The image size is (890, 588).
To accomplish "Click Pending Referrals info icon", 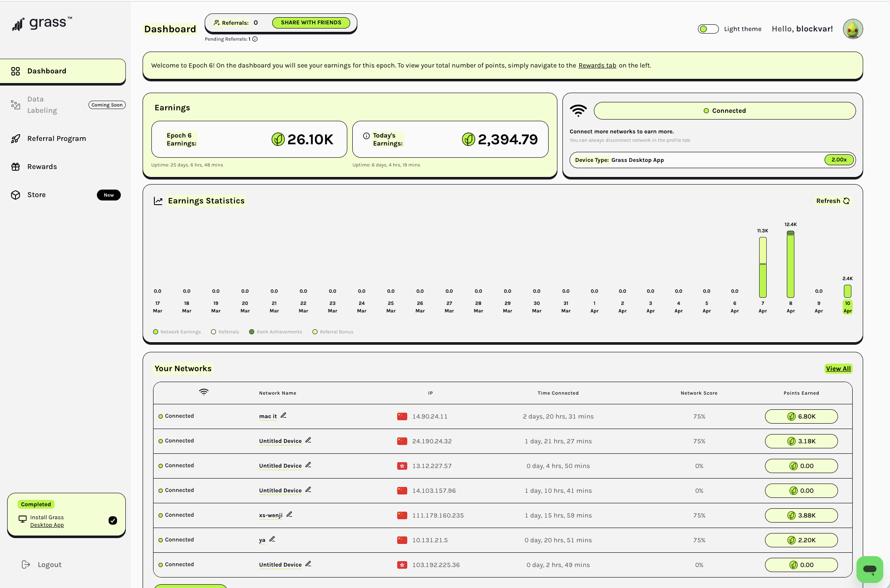I will pyautogui.click(x=255, y=39).
